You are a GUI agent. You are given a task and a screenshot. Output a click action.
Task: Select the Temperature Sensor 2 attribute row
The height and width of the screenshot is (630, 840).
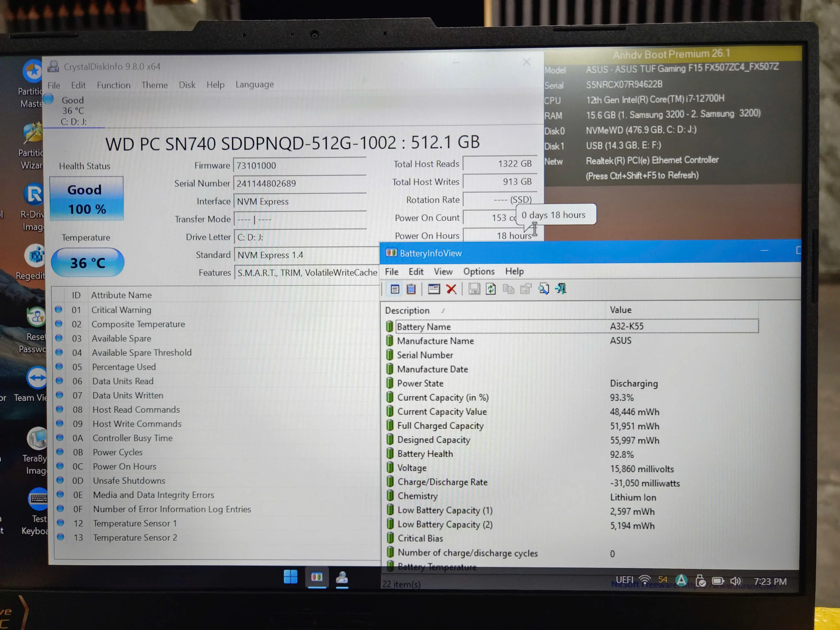(x=216, y=538)
